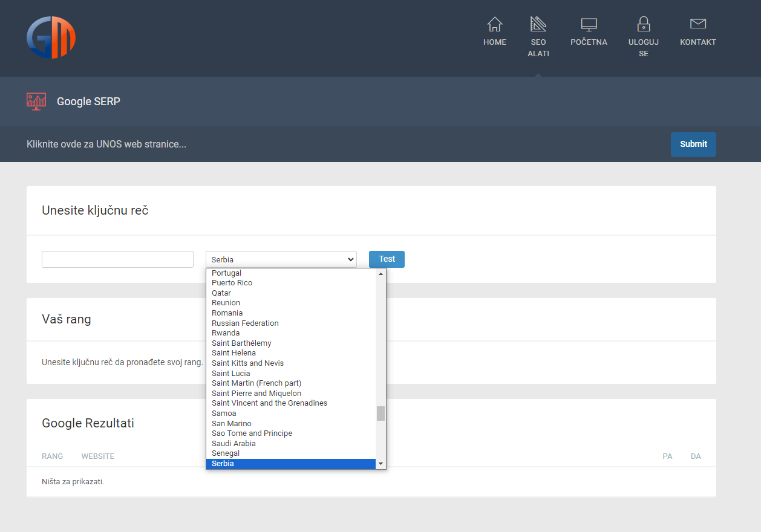The image size is (761, 532).
Task: Select Romania from the country list
Action: [x=227, y=313]
